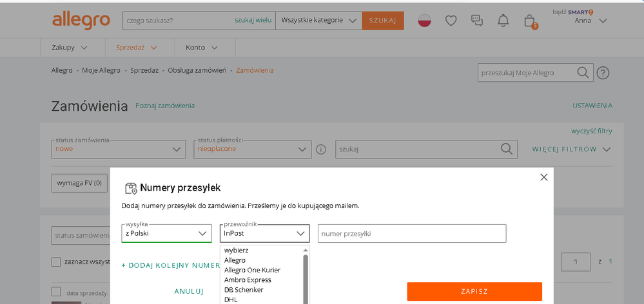Open the help question mark icon
Screen dimensions: 644x304
point(603,73)
